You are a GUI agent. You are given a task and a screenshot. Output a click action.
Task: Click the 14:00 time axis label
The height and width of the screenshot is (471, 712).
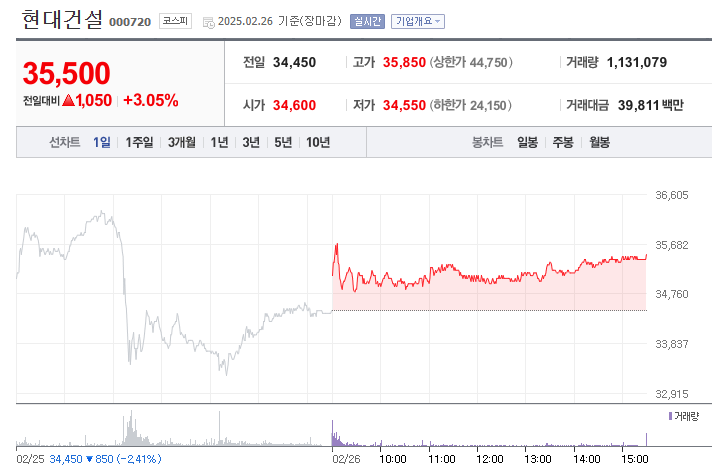[587, 459]
